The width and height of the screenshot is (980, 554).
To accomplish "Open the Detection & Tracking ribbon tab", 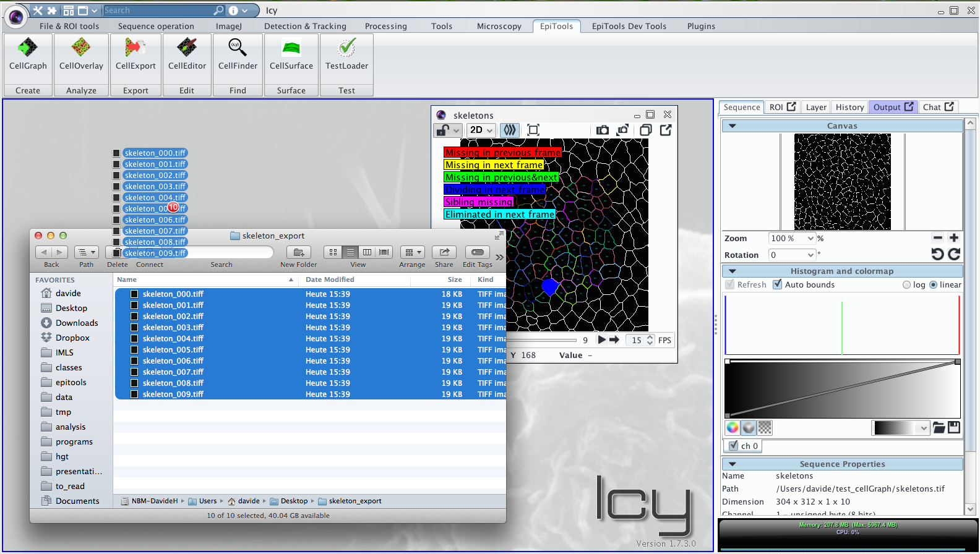I will (x=305, y=26).
